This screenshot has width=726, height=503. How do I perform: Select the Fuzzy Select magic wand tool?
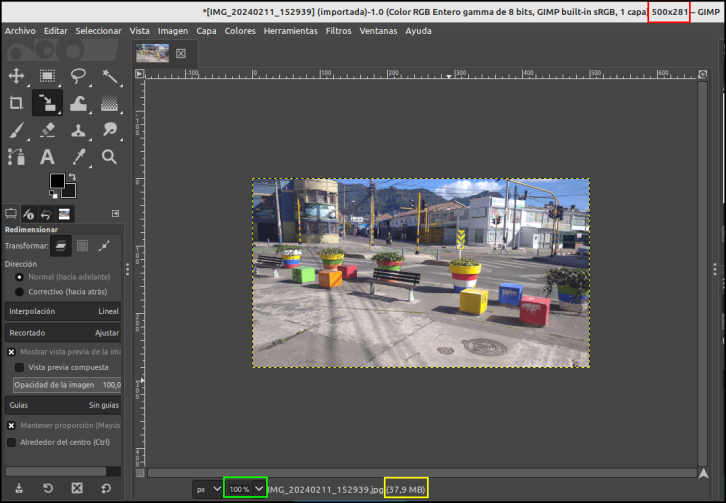point(110,76)
